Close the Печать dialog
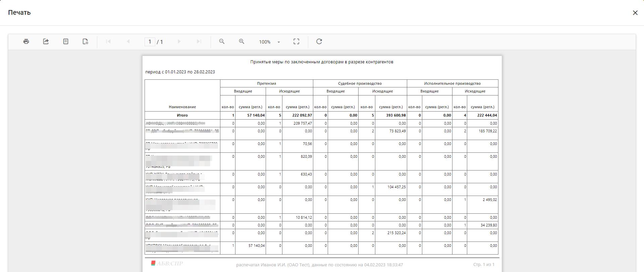 pos(635,13)
